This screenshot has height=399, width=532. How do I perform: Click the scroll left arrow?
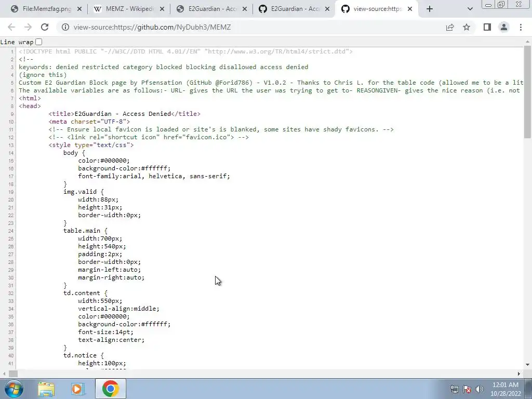4,374
